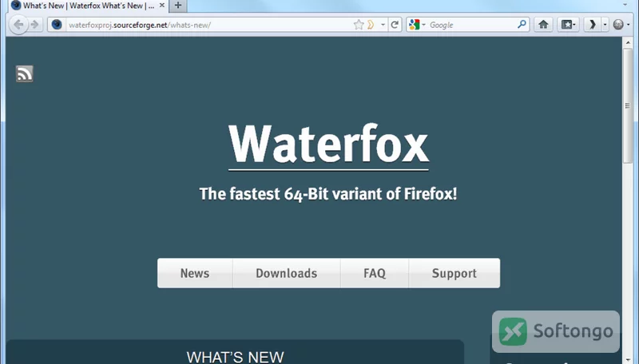This screenshot has width=639, height=364.
Task: Expand the search engine selector arrow
Action: pyautogui.click(x=424, y=25)
